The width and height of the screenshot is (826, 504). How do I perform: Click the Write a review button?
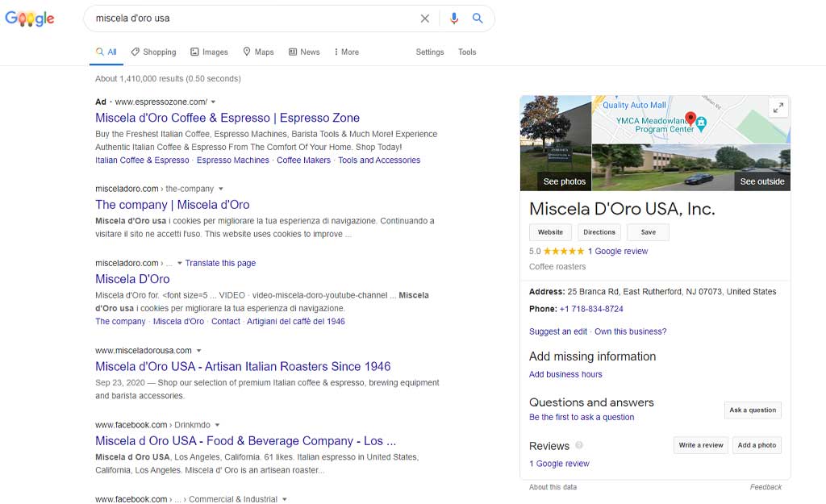[700, 445]
